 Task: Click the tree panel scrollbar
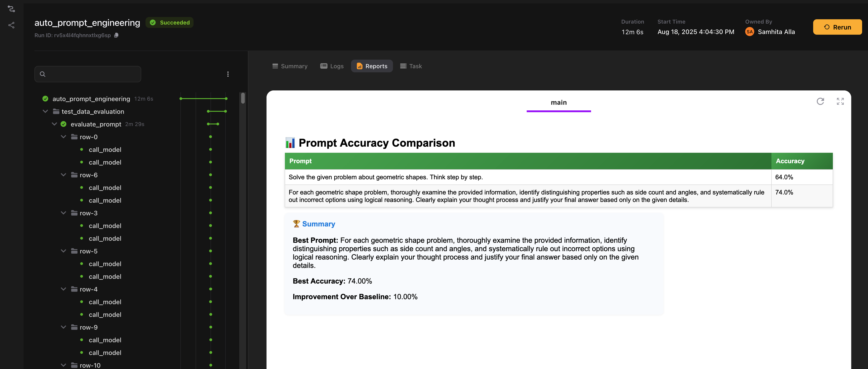tap(242, 98)
